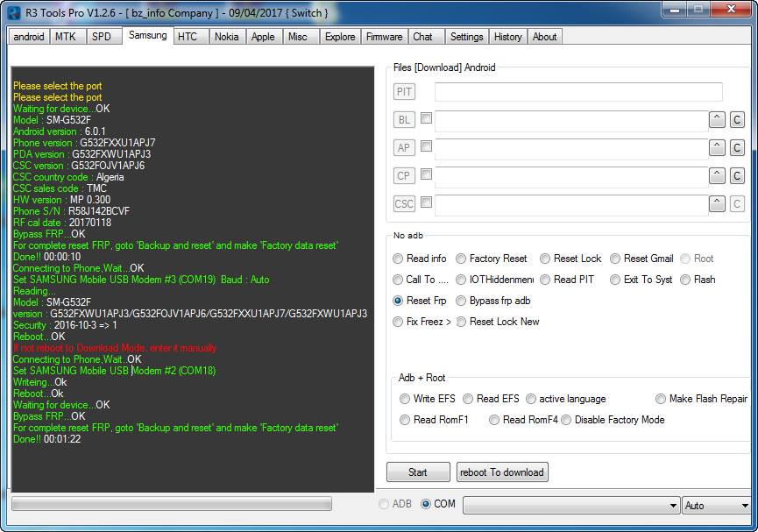
Task: Click the R3 Tools app icon in title bar
Action: (14, 12)
